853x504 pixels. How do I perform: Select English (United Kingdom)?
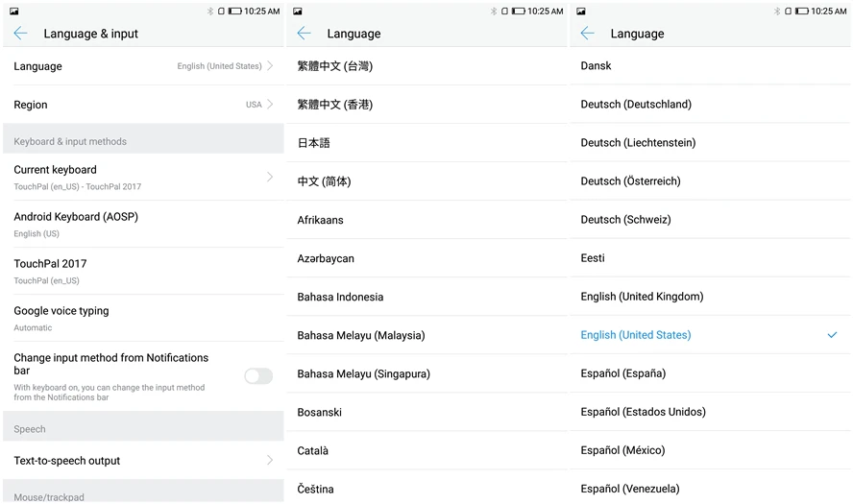click(710, 297)
